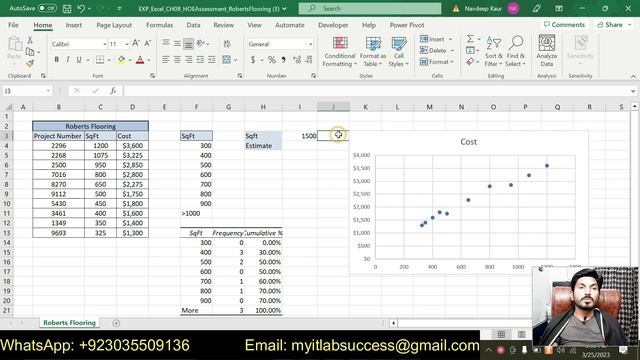The height and width of the screenshot is (360, 640).
Task: Open Find & Select options
Action: (x=516, y=52)
